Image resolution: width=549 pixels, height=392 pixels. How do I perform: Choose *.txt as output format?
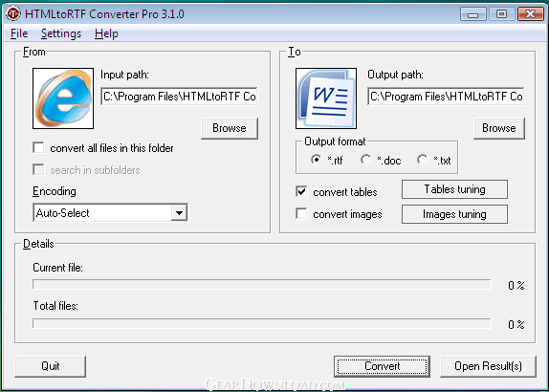(x=422, y=160)
